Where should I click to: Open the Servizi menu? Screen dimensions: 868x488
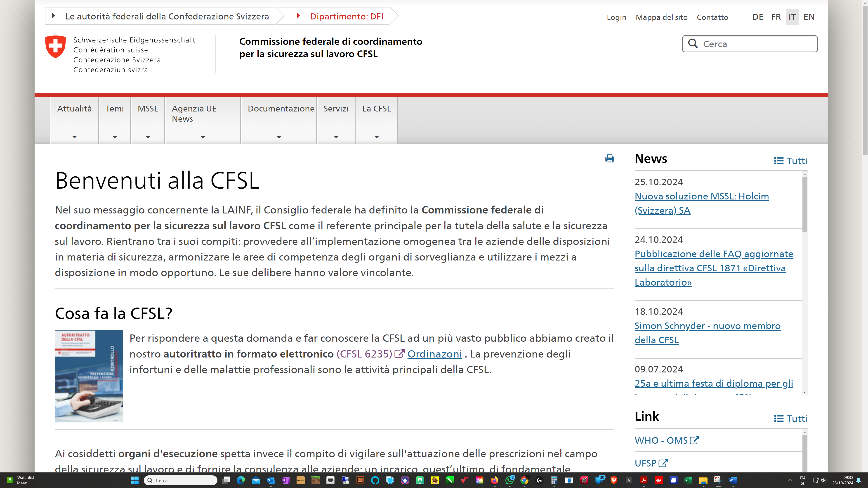(336, 109)
